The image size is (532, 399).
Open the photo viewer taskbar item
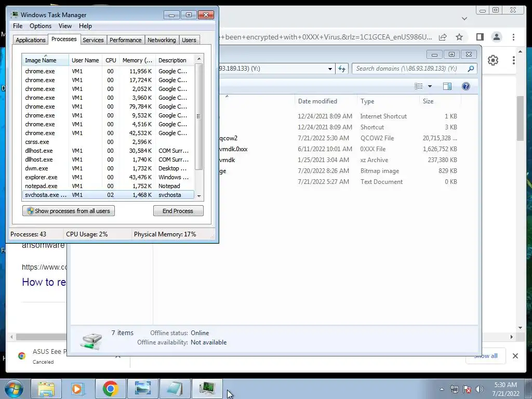142,389
